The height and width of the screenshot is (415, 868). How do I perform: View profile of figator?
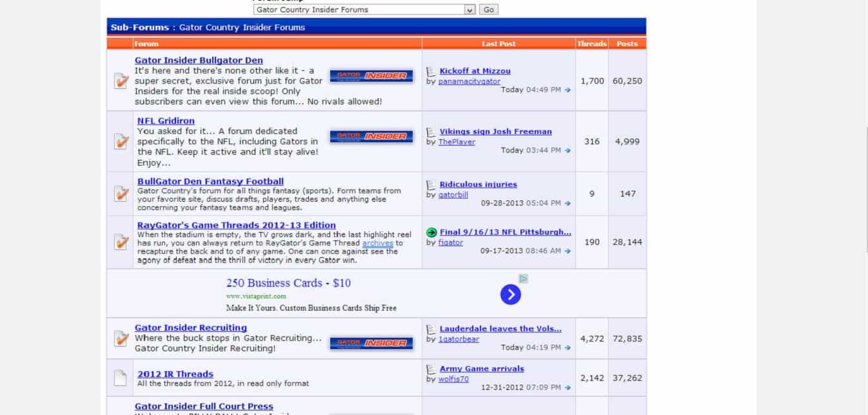[x=451, y=242]
